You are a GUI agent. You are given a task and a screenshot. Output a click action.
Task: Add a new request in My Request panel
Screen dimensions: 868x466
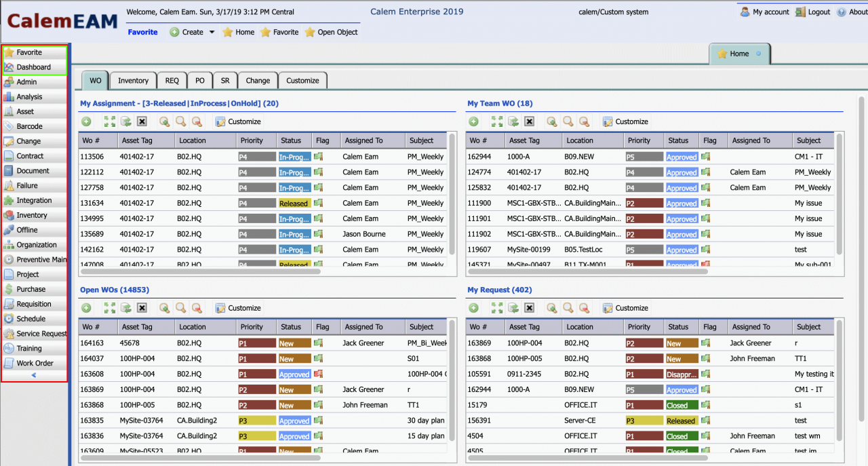tap(473, 308)
